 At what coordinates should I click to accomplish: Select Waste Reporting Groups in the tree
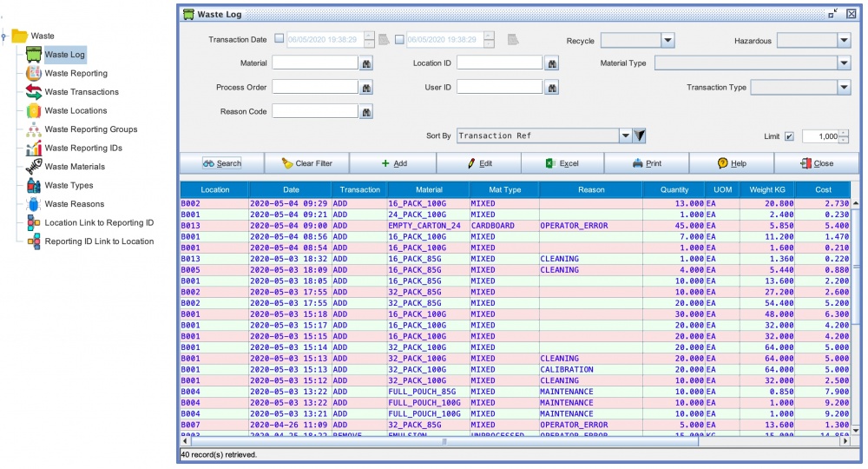click(x=90, y=129)
